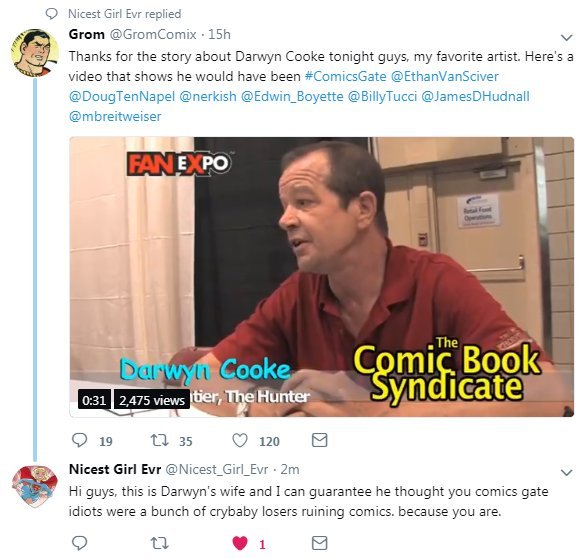Retweet Nicest Girl Evr's reply

click(x=159, y=543)
